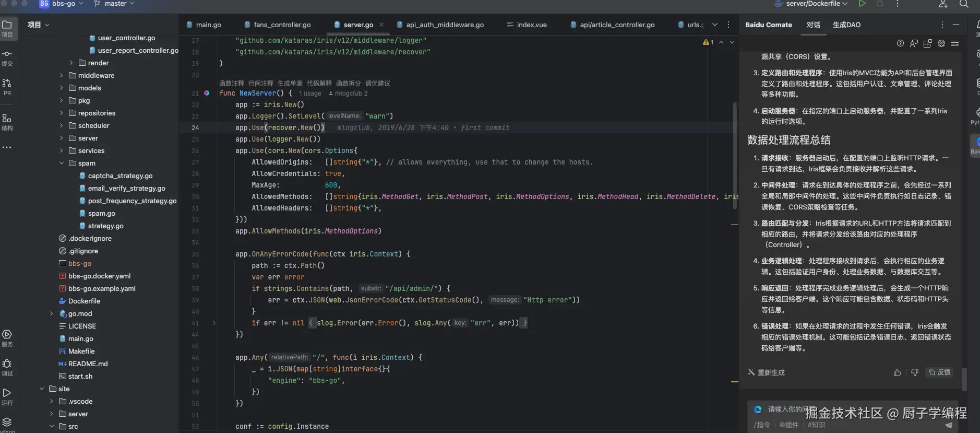The width and height of the screenshot is (980, 433).
Task: Switch to the 生成DAO tab
Action: (846, 25)
